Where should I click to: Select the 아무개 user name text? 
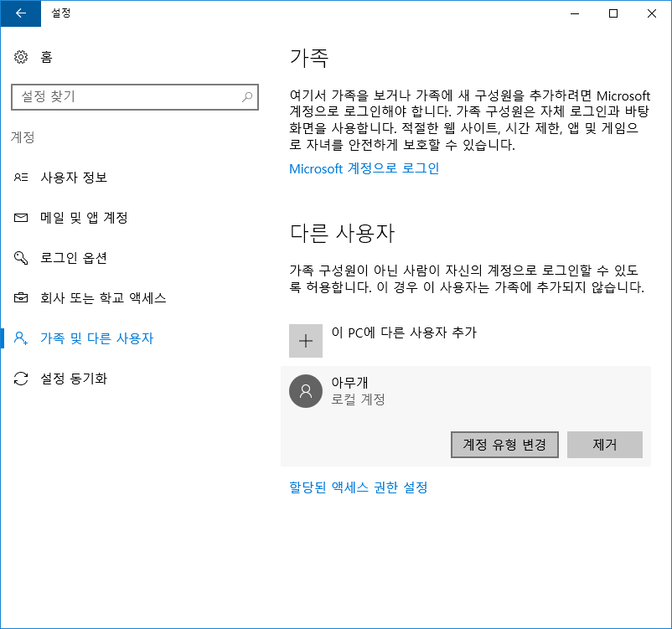pos(349,382)
